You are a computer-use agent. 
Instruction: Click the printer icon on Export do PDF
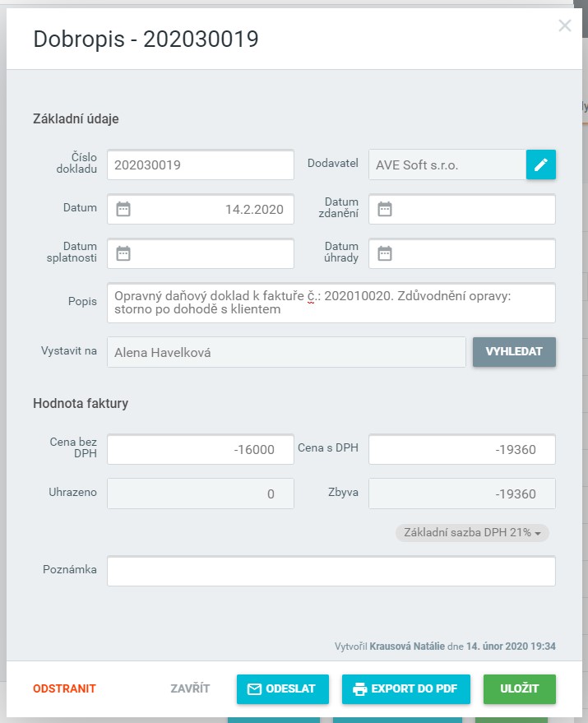[x=359, y=689]
